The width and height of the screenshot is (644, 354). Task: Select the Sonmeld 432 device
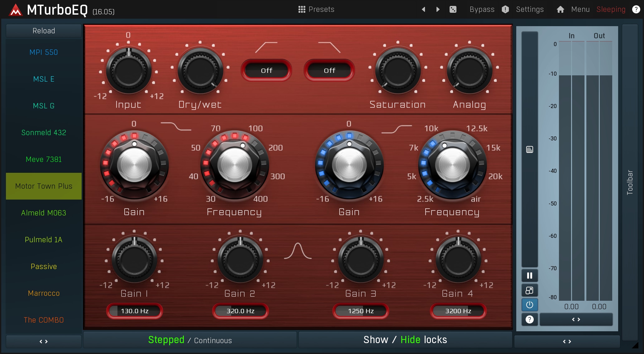coord(44,133)
